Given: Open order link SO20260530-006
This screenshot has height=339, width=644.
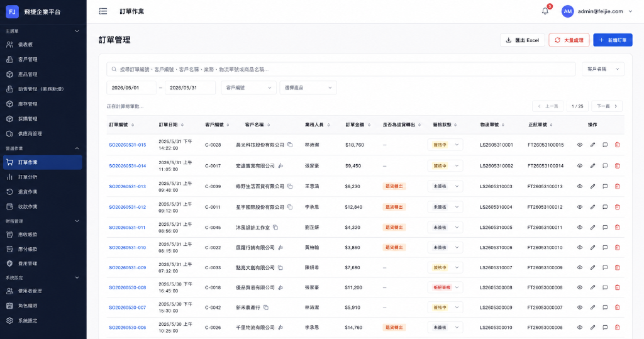Looking at the screenshot, I should (127, 328).
